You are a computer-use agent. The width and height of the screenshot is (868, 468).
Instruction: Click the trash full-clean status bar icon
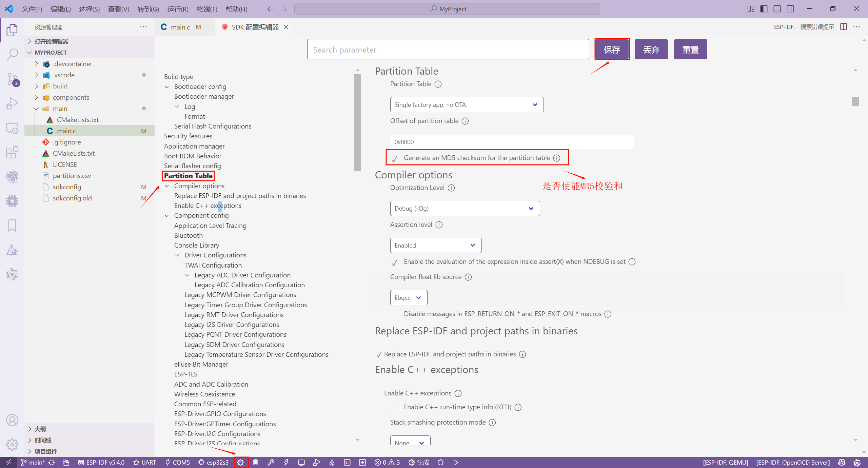point(256,462)
